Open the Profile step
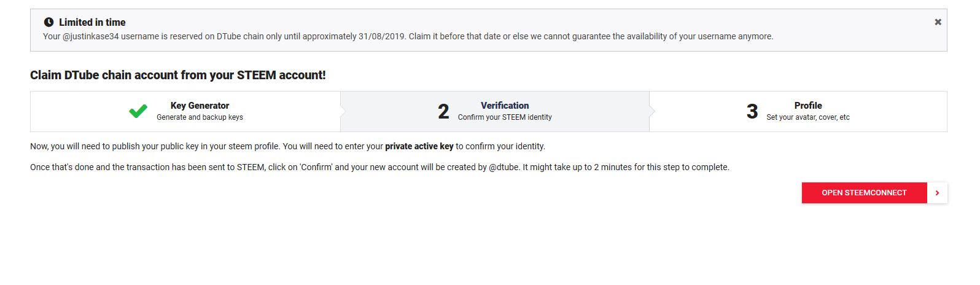Screen dimensions: 980x285 [x=807, y=106]
